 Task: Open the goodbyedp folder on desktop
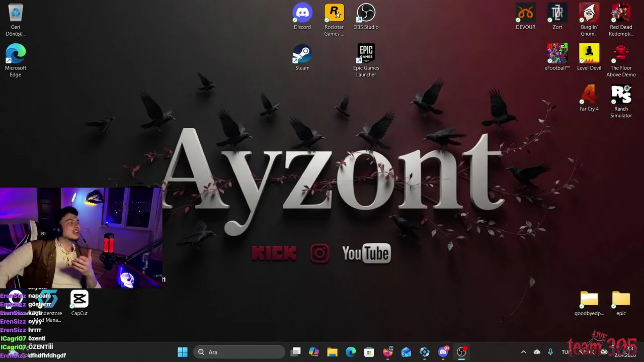click(589, 303)
